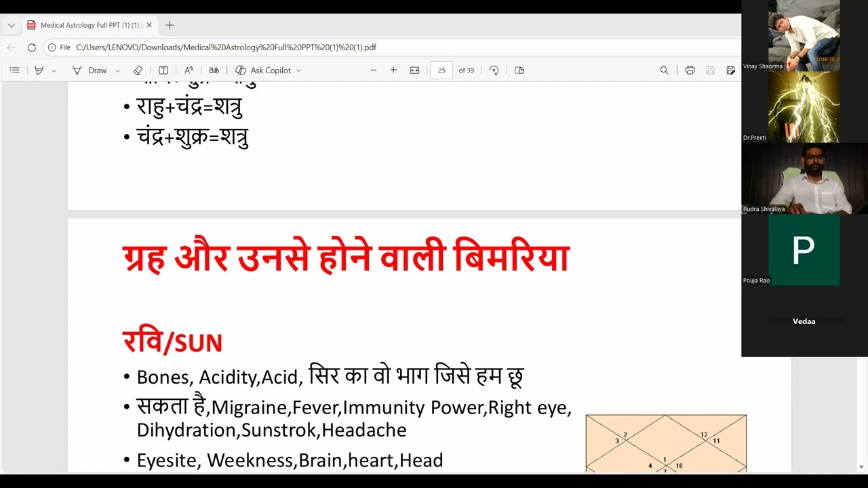This screenshot has width=868, height=488.
Task: Select Dr.Preeti video tile
Action: pyautogui.click(x=804, y=107)
